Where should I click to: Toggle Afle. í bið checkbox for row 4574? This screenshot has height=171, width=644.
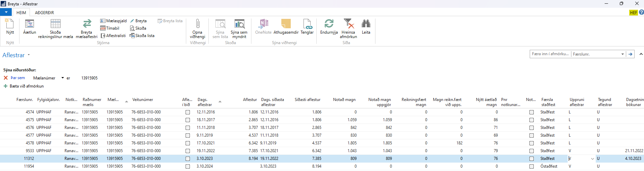188,112
